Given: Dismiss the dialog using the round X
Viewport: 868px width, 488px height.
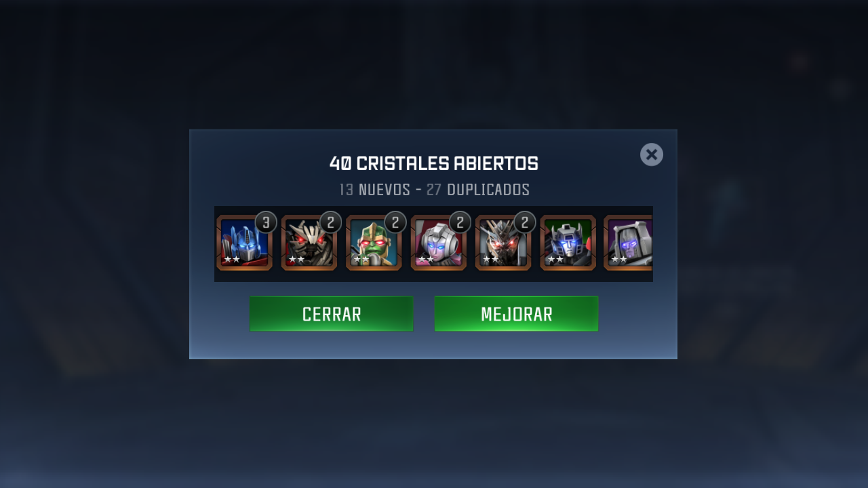Looking at the screenshot, I should tap(652, 155).
